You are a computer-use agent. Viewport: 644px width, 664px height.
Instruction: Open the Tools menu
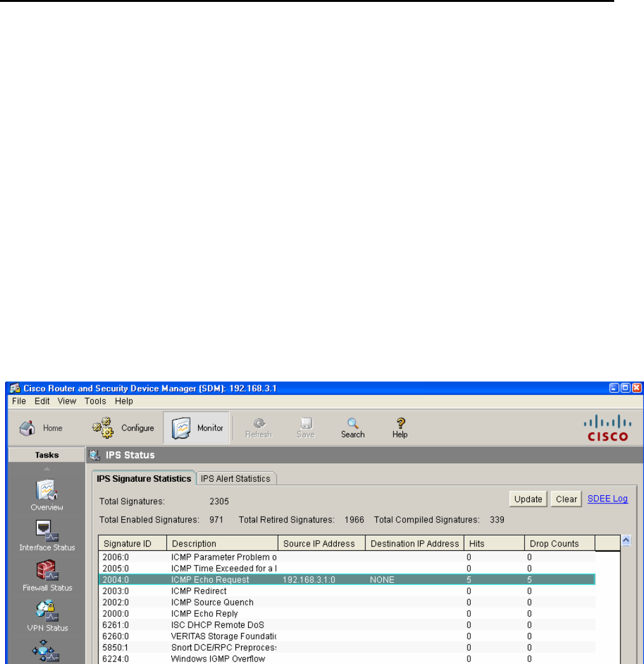tap(95, 401)
